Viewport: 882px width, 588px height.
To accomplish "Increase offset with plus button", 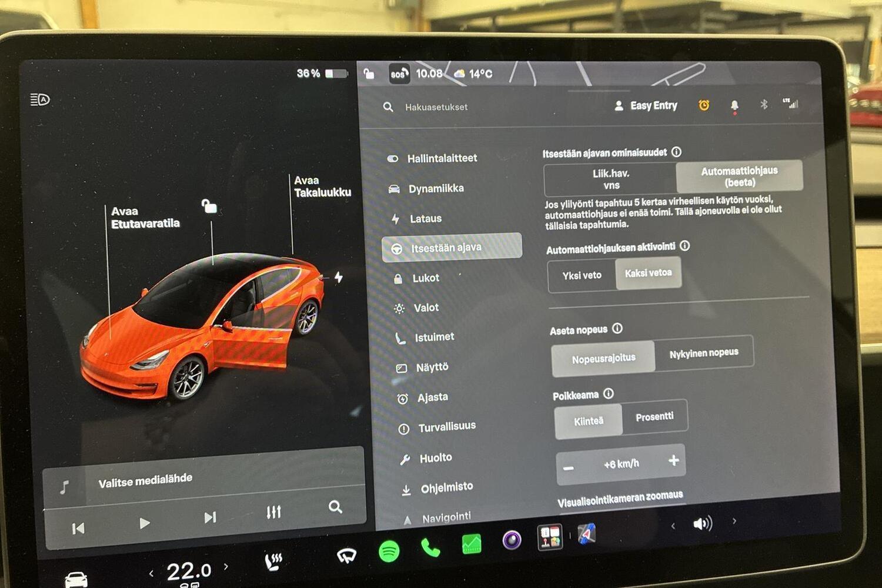I will 674,460.
